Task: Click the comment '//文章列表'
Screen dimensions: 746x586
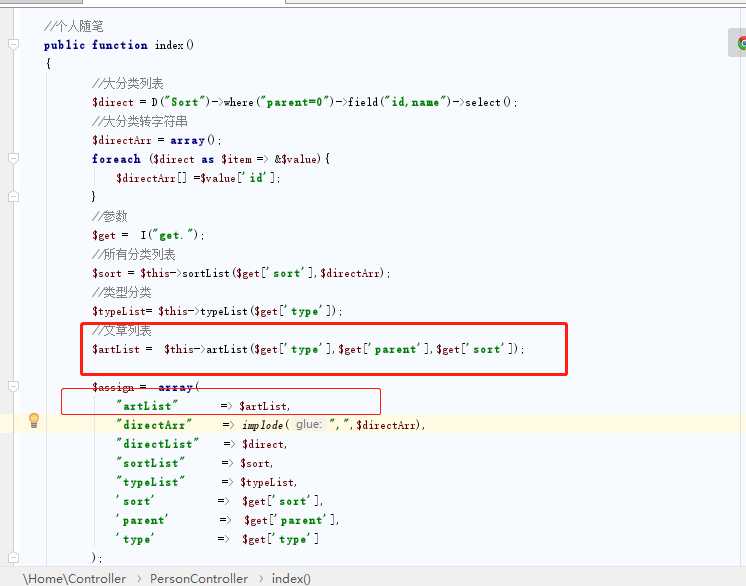Action: (121, 330)
